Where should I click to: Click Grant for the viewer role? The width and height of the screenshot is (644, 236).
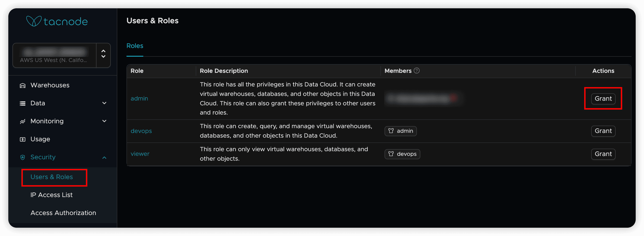(603, 154)
